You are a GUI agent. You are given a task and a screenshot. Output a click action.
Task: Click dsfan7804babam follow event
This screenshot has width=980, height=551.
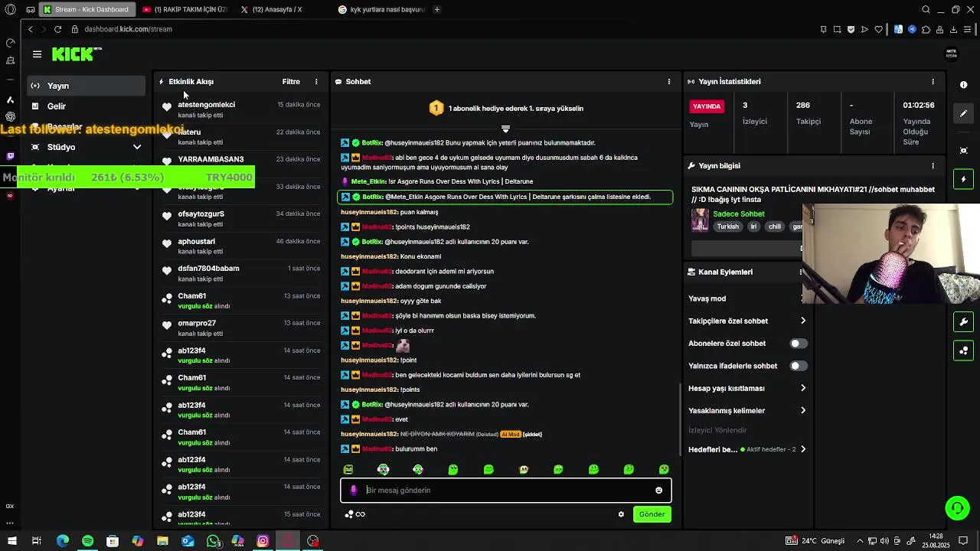pos(240,273)
